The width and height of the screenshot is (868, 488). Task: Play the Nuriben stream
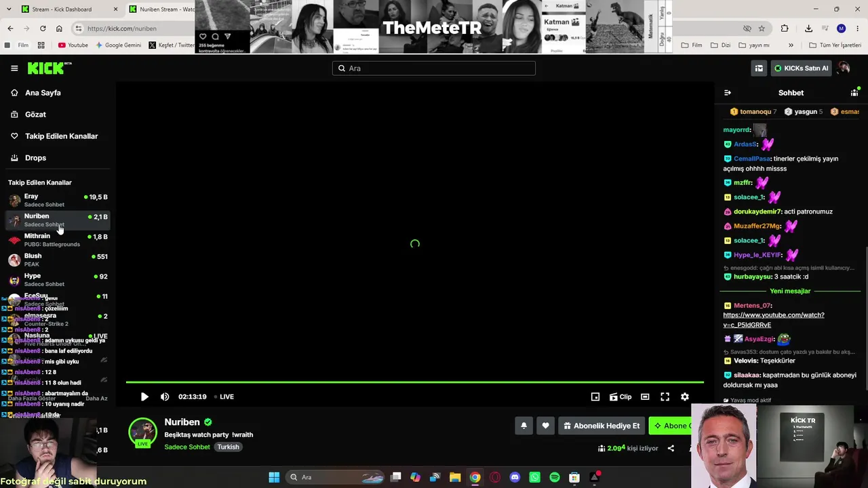[144, 397]
